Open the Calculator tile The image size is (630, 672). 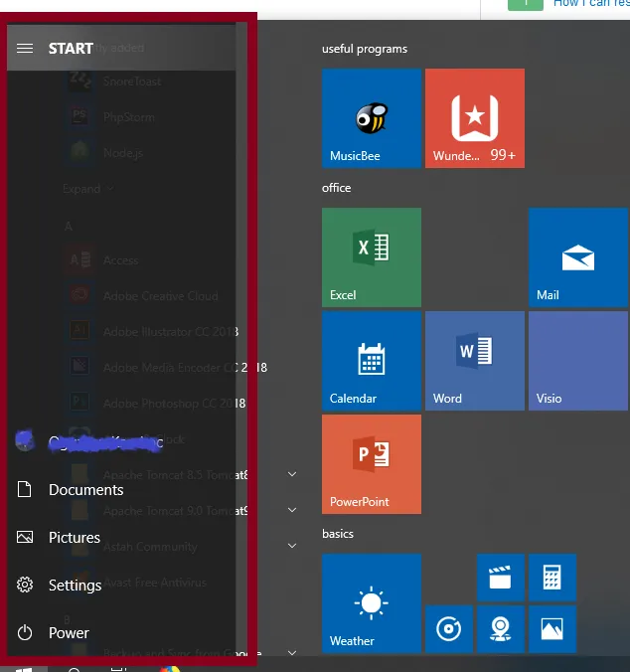[552, 578]
